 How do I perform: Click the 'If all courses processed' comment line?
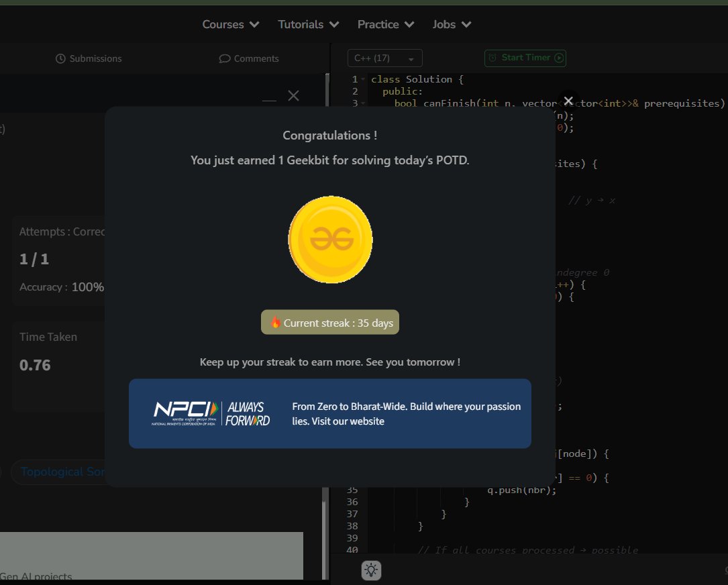[x=528, y=550]
